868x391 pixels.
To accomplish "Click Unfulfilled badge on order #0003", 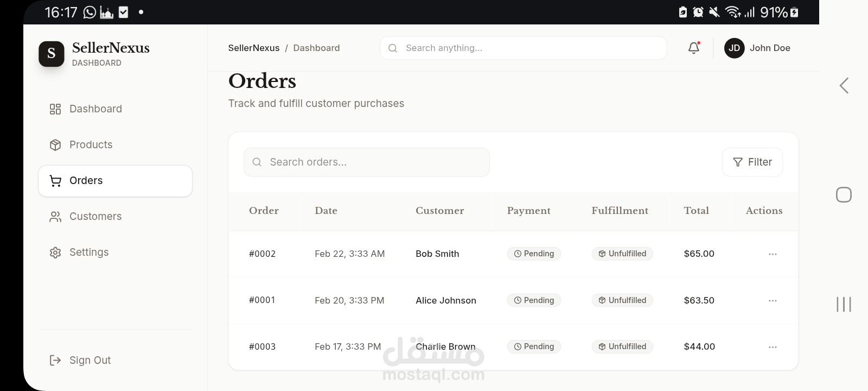I will [x=622, y=346].
